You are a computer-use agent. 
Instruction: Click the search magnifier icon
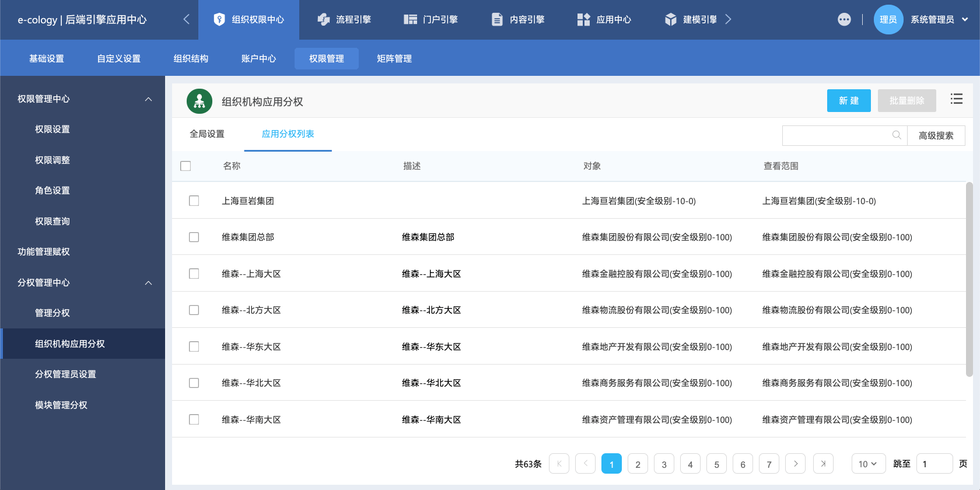(897, 135)
